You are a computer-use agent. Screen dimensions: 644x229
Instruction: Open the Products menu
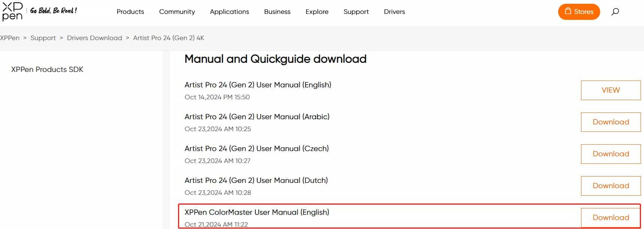click(x=130, y=12)
